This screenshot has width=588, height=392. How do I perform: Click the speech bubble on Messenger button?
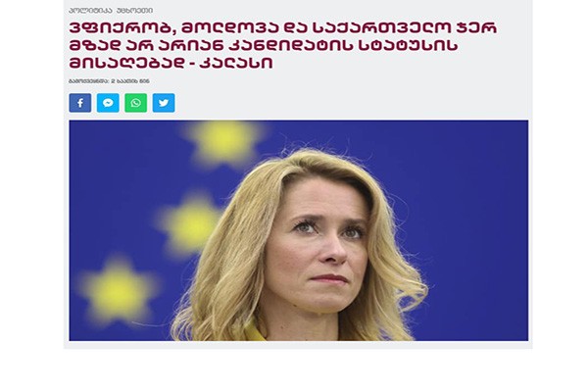click(108, 103)
